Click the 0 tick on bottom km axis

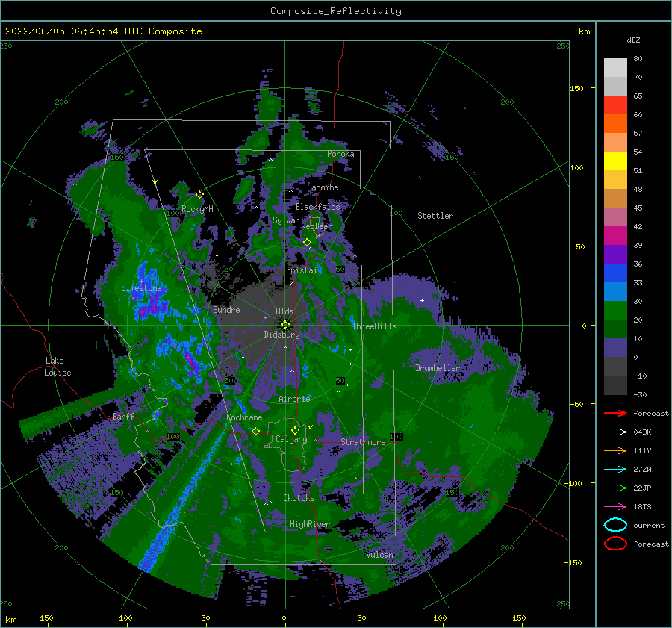pyautogui.click(x=284, y=618)
